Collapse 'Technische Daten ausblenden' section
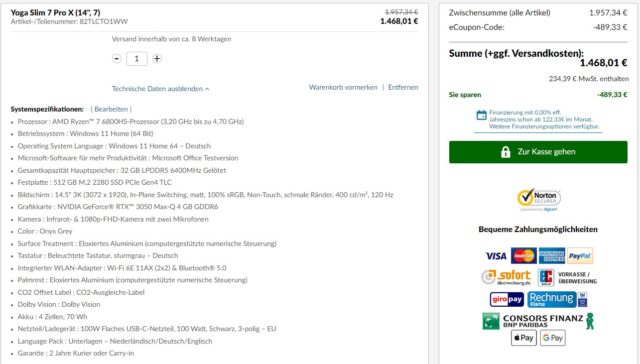The image size is (640, 364). pyautogui.click(x=160, y=89)
